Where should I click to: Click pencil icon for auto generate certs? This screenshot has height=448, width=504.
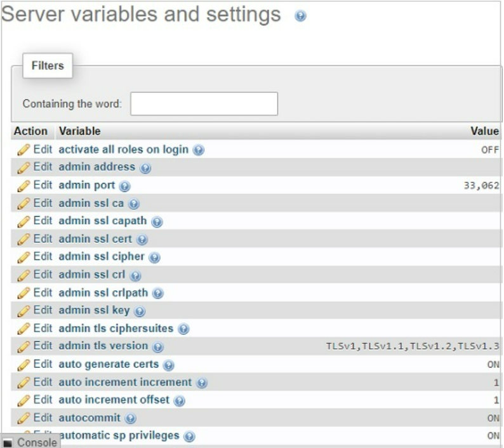coord(23,365)
